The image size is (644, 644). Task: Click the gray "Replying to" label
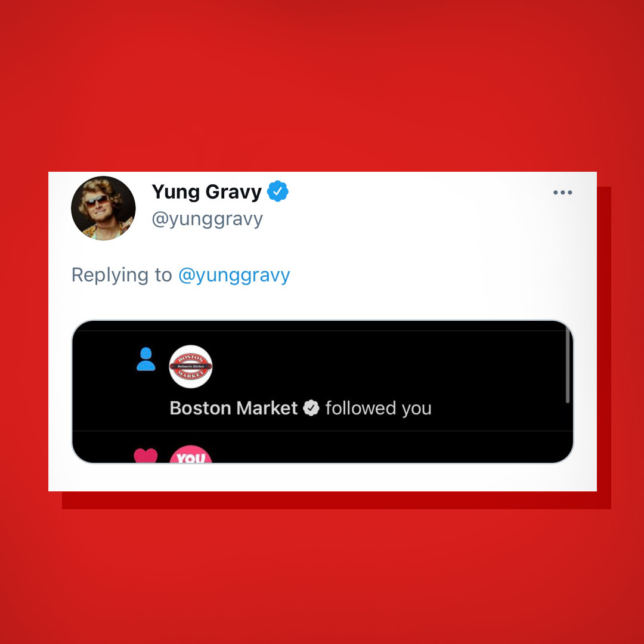(122, 275)
